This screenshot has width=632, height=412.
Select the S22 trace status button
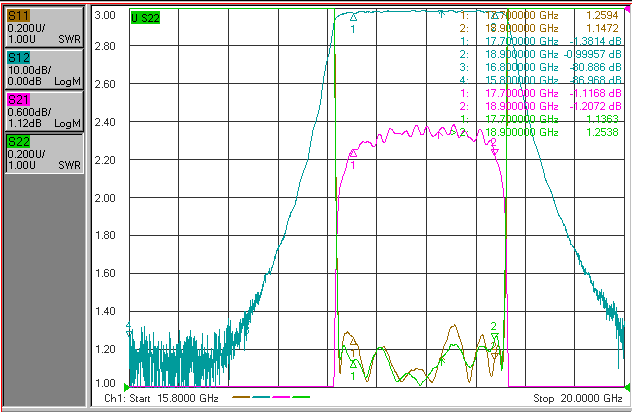click(44, 153)
